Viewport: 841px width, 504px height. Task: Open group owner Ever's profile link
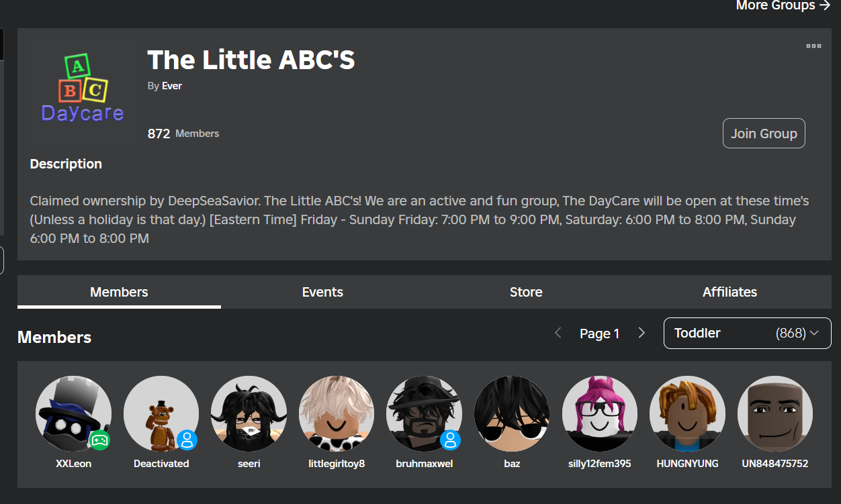coord(172,86)
